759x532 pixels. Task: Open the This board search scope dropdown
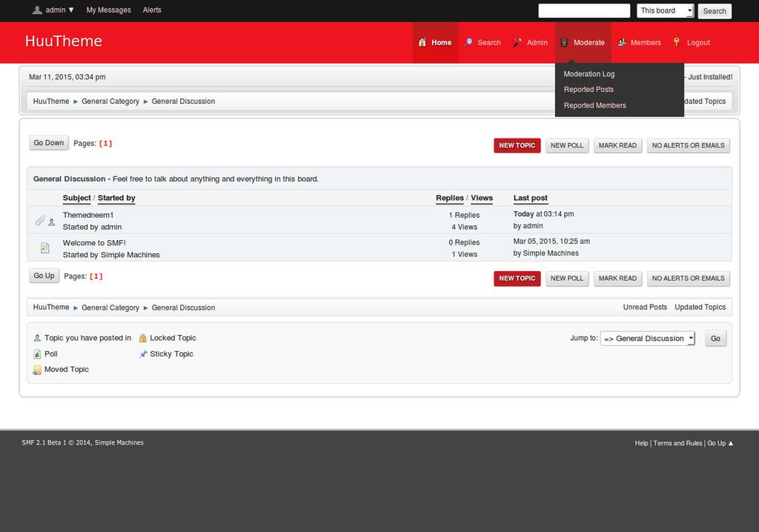(665, 10)
